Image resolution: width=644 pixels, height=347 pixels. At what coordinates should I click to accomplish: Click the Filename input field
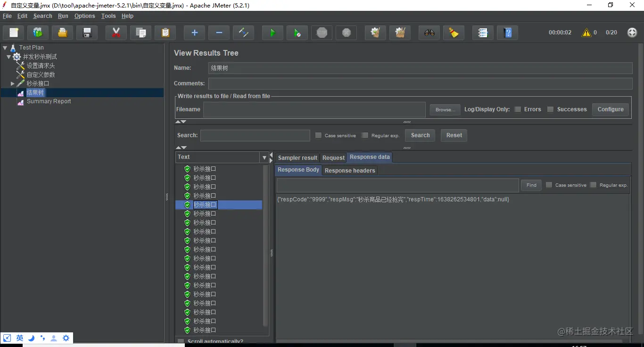point(314,109)
